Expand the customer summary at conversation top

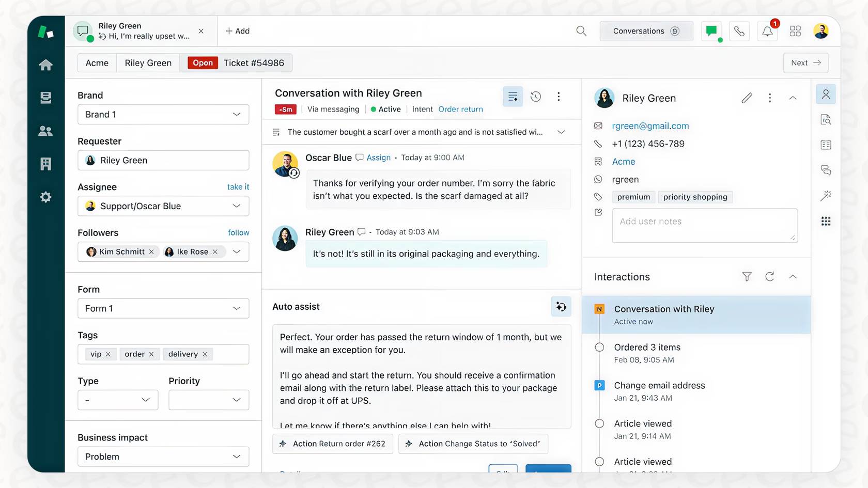[561, 132]
